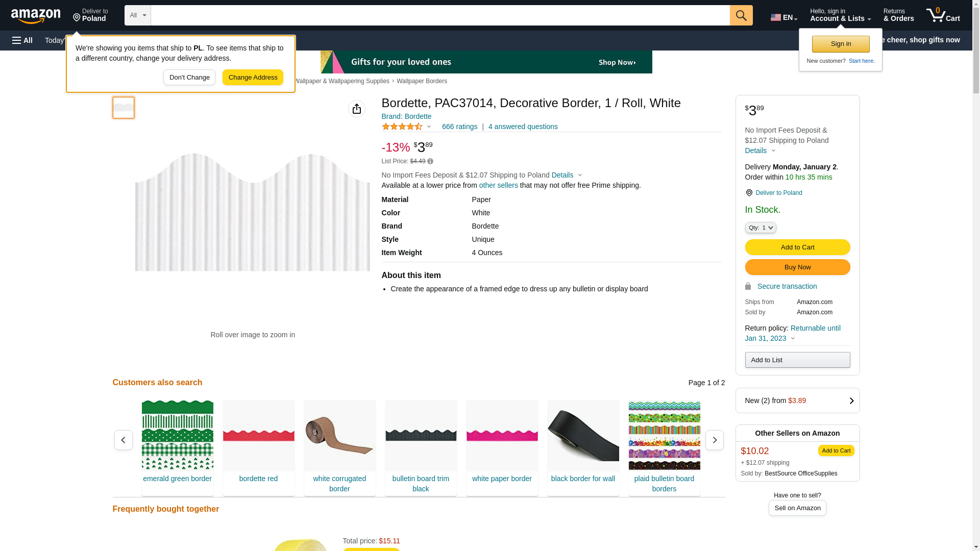This screenshot has width=980, height=551.
Task: Click the search magnifier button
Action: (741, 15)
